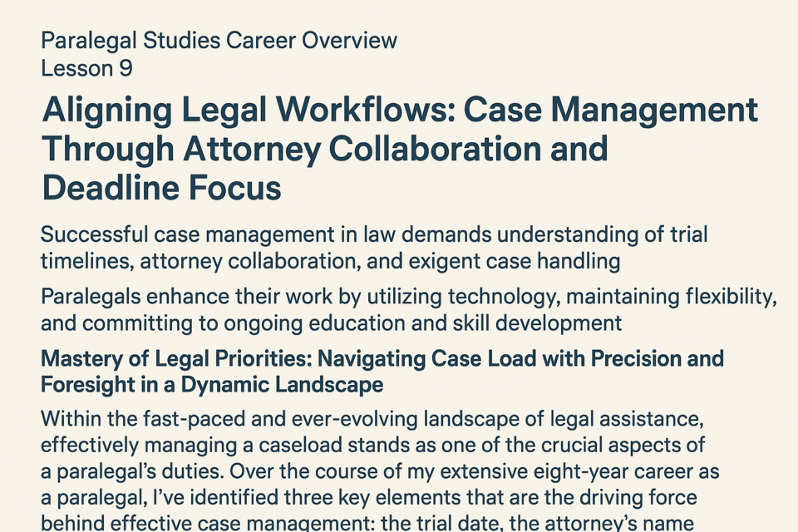Click the 'Paralegal Studies Career Overview' course title
Screen dimensions: 798x532
tap(219, 41)
